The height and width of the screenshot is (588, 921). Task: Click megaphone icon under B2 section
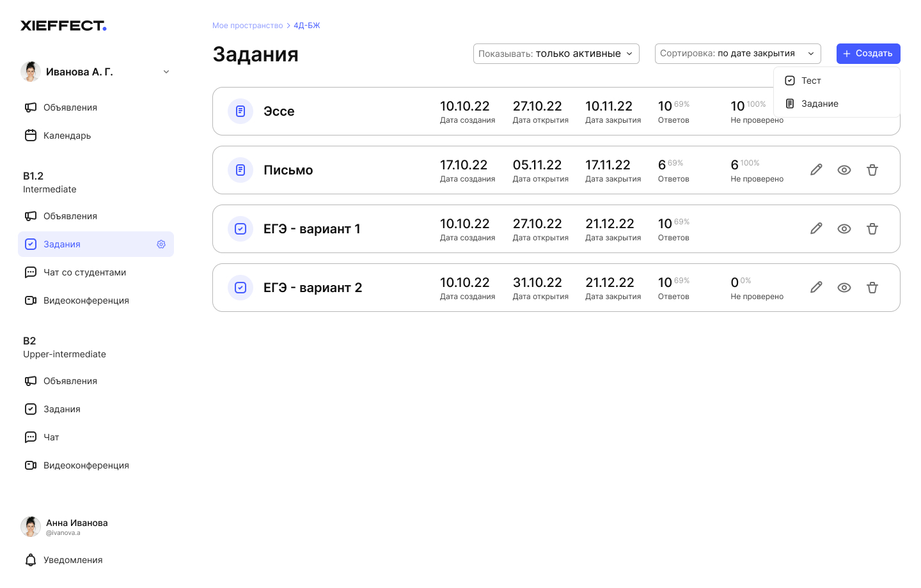31,381
